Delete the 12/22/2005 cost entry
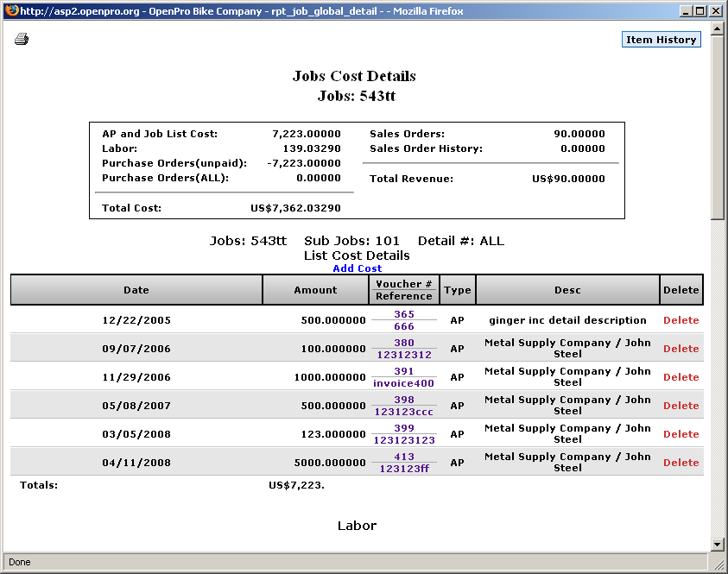728x574 pixels. point(681,320)
